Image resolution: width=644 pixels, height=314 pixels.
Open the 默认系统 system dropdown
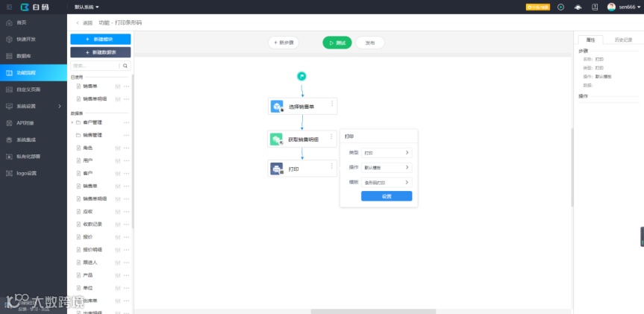pyautogui.click(x=87, y=7)
